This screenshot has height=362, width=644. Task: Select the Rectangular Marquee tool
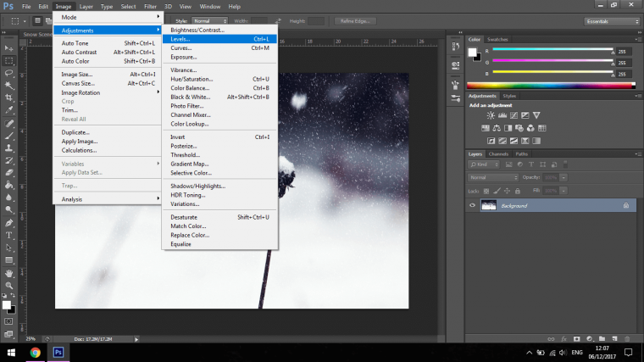click(8, 61)
